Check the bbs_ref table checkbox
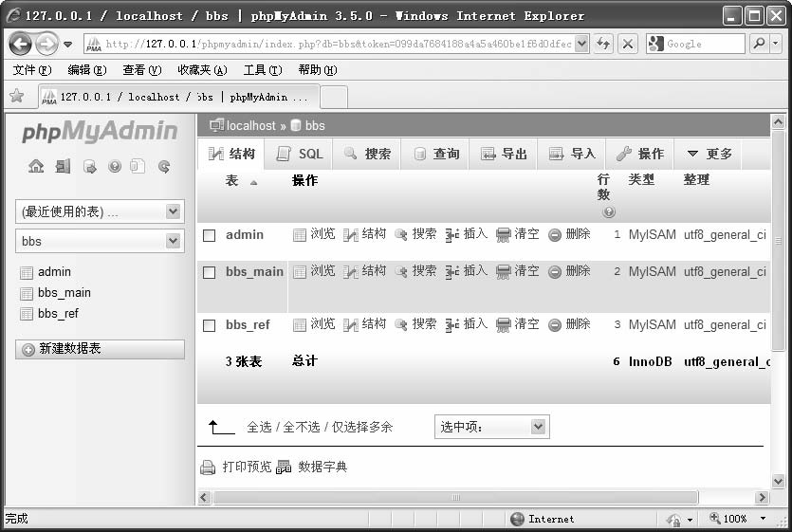792x532 pixels. [209, 325]
